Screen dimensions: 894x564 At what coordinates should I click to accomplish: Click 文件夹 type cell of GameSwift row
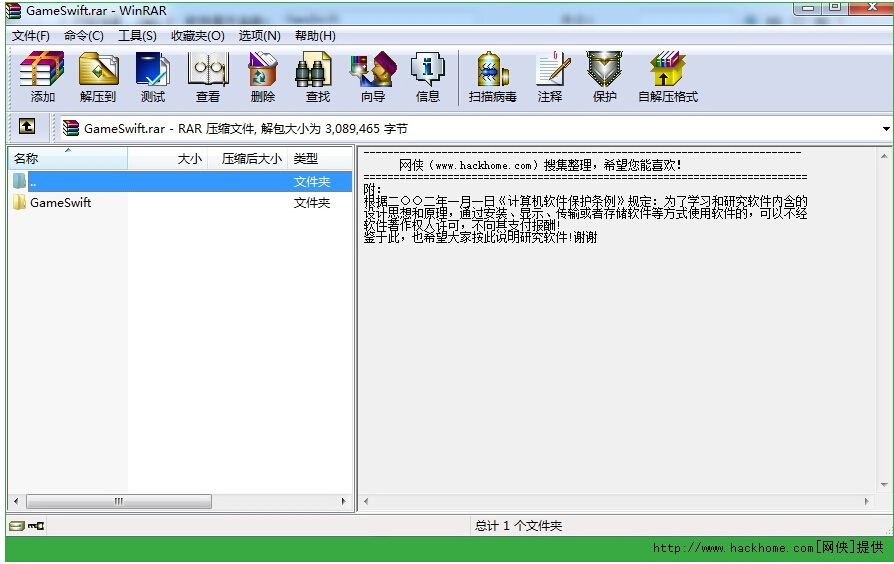pyautogui.click(x=312, y=202)
